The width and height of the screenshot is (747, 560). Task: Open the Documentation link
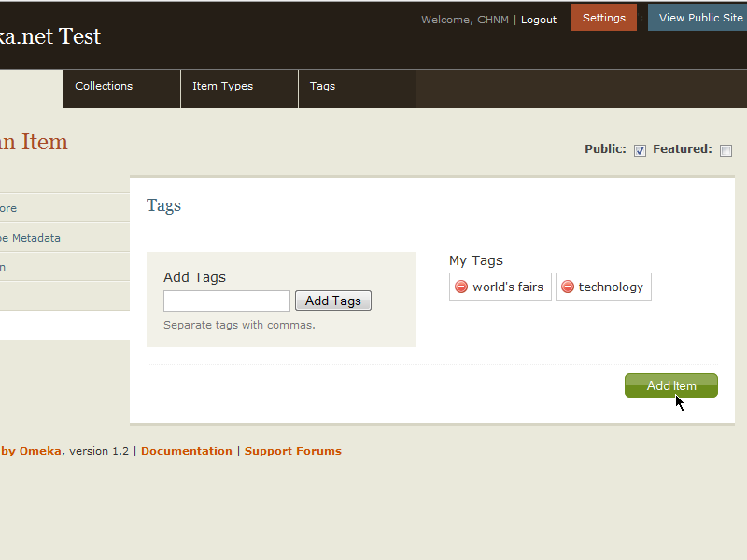point(186,451)
